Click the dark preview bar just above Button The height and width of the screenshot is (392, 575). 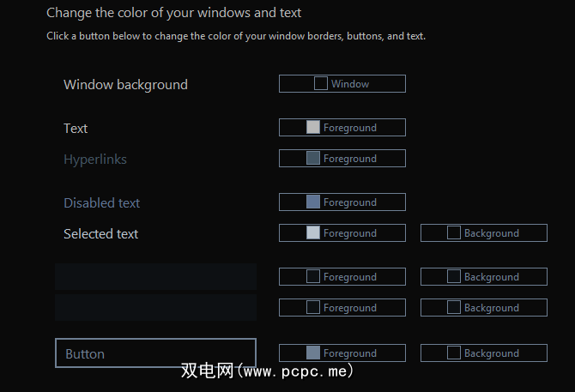[155, 308]
